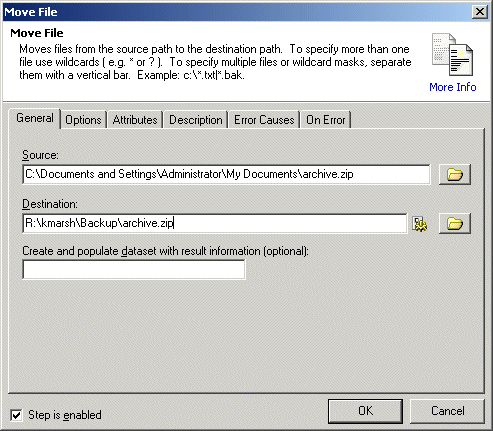
Task: Click the Source: field label
Action: (x=40, y=155)
